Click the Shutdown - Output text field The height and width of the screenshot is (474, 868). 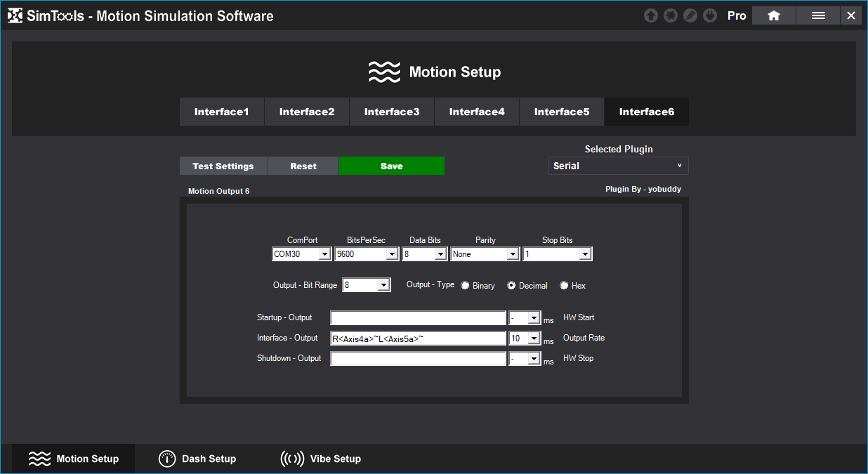[x=419, y=359]
